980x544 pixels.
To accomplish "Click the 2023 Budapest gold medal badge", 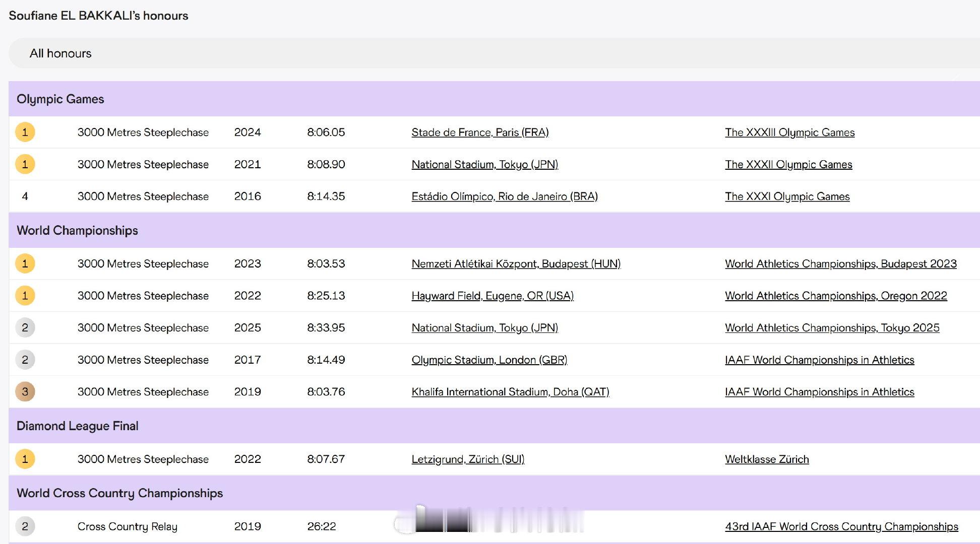I will [x=25, y=263].
